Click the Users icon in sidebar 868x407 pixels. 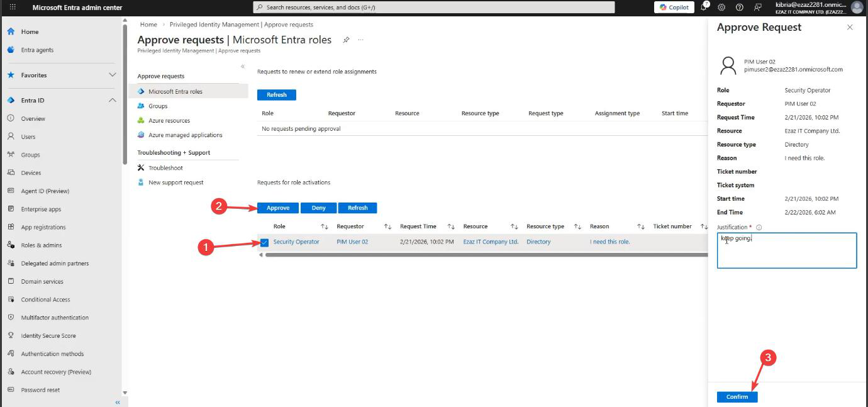pyautogui.click(x=11, y=137)
